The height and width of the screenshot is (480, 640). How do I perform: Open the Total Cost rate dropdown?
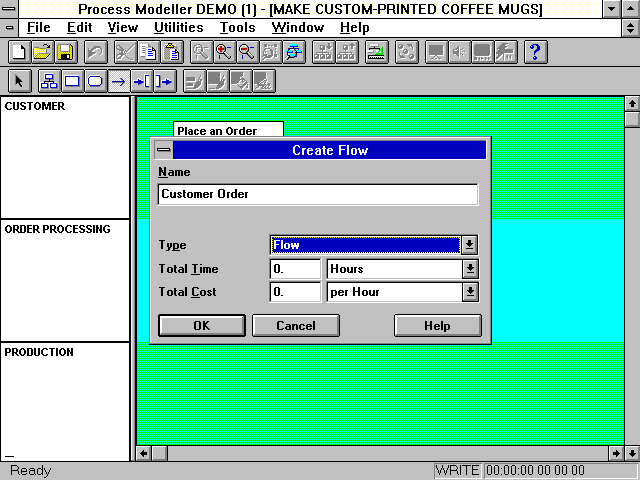(x=470, y=292)
